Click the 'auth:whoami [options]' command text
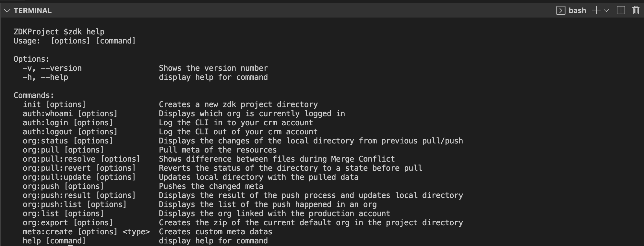The image size is (644, 246). pyautogui.click(x=70, y=114)
